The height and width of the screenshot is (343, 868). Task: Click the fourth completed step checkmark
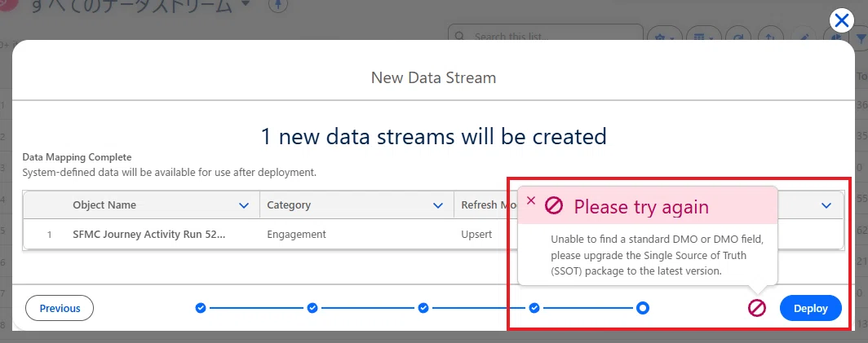pyautogui.click(x=534, y=308)
